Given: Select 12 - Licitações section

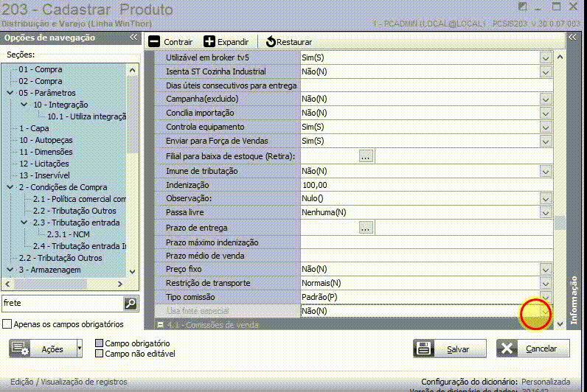Looking at the screenshot, I should tap(44, 164).
